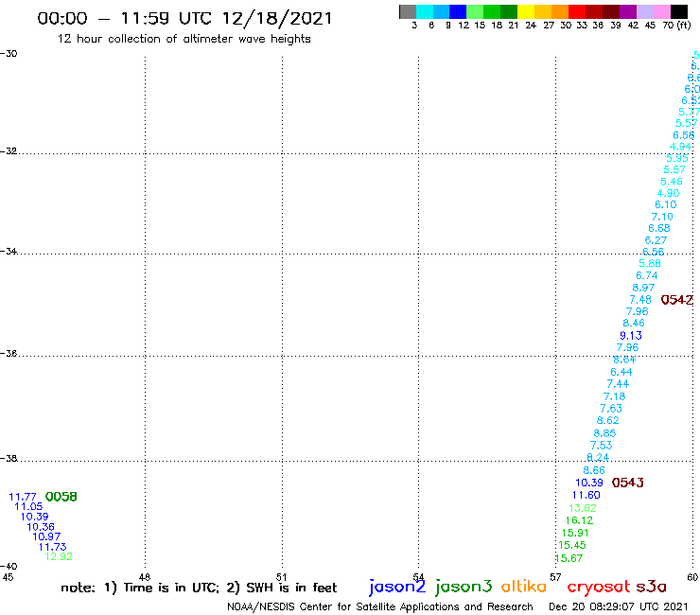Click the wave height value 7.63
This screenshot has width=700, height=615.
[x=611, y=408]
